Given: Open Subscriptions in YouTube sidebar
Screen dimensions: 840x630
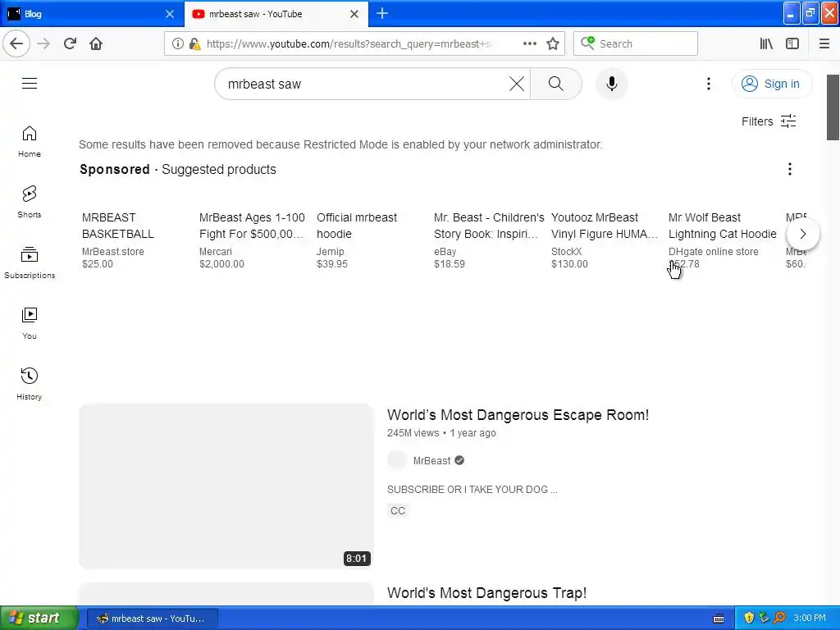Looking at the screenshot, I should 30,263.
